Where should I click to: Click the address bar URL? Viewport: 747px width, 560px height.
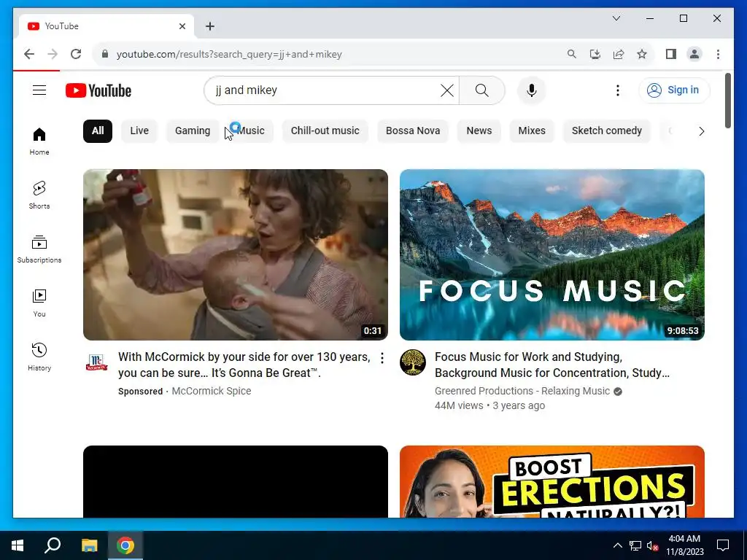tap(229, 54)
